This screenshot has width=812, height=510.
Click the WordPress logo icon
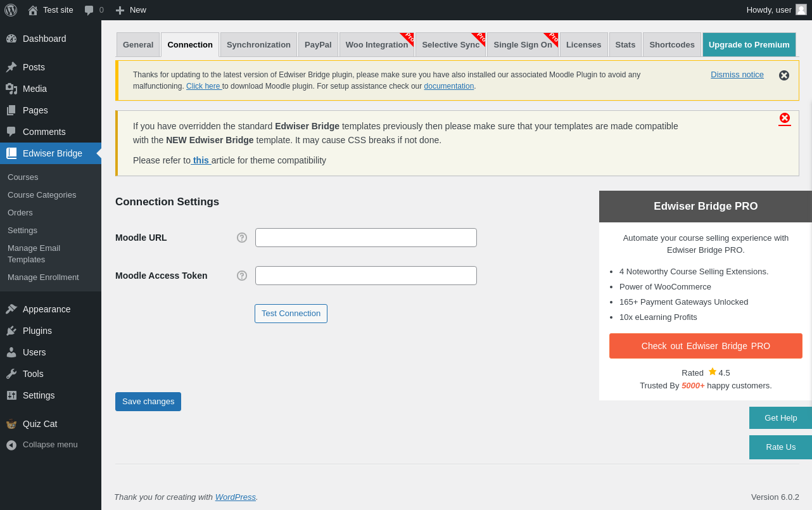click(11, 10)
